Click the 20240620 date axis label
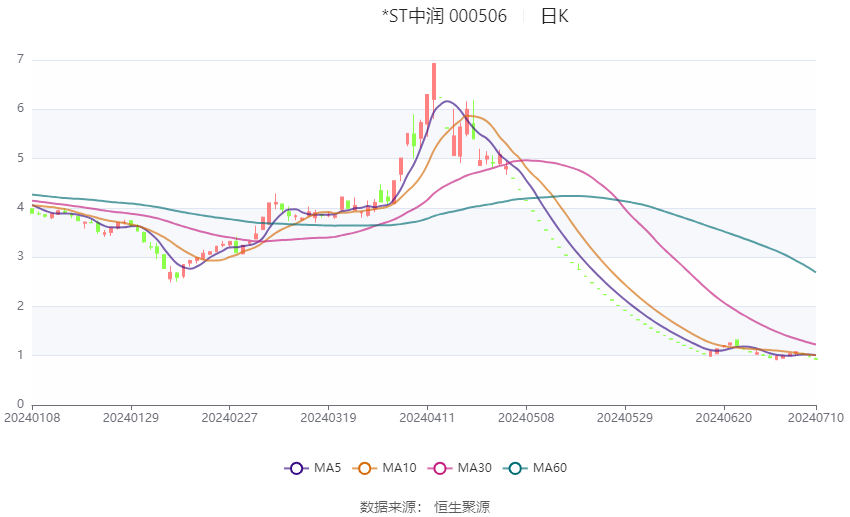The height and width of the screenshot is (517, 850). (x=724, y=418)
